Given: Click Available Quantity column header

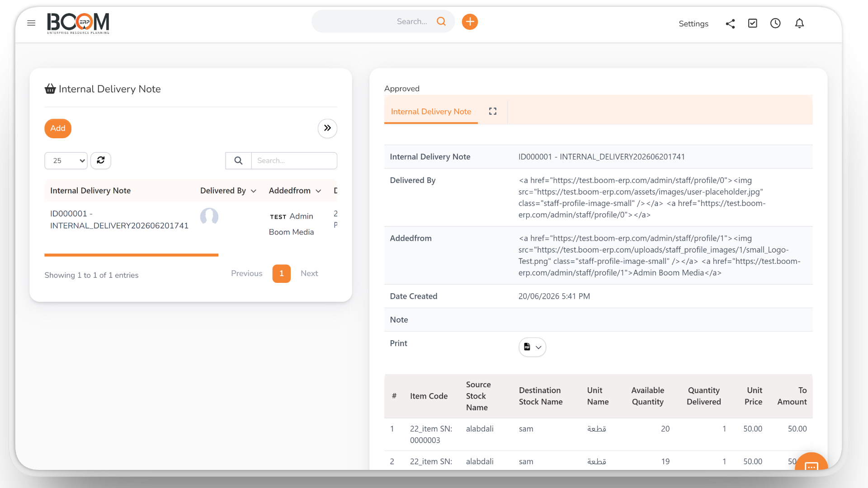Looking at the screenshot, I should click(647, 396).
